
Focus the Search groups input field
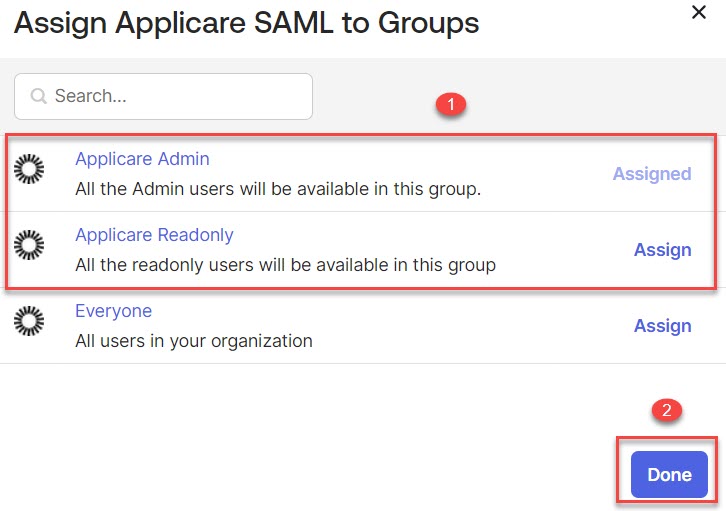tap(175, 97)
